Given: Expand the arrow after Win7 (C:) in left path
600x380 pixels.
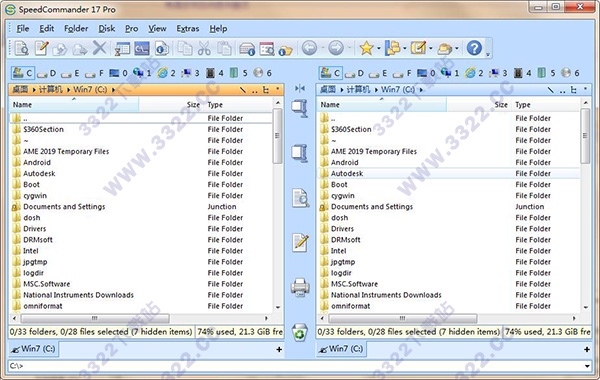Looking at the screenshot, I should [x=113, y=90].
